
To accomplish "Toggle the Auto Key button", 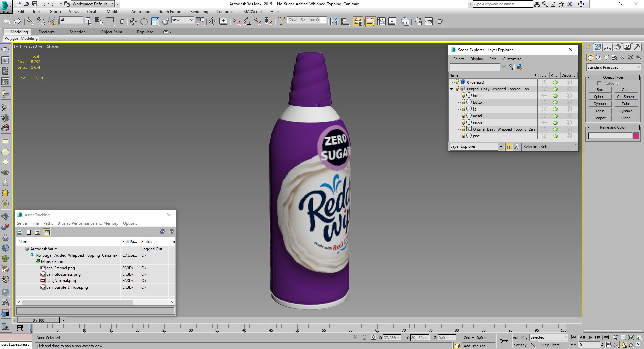I will 520,338.
